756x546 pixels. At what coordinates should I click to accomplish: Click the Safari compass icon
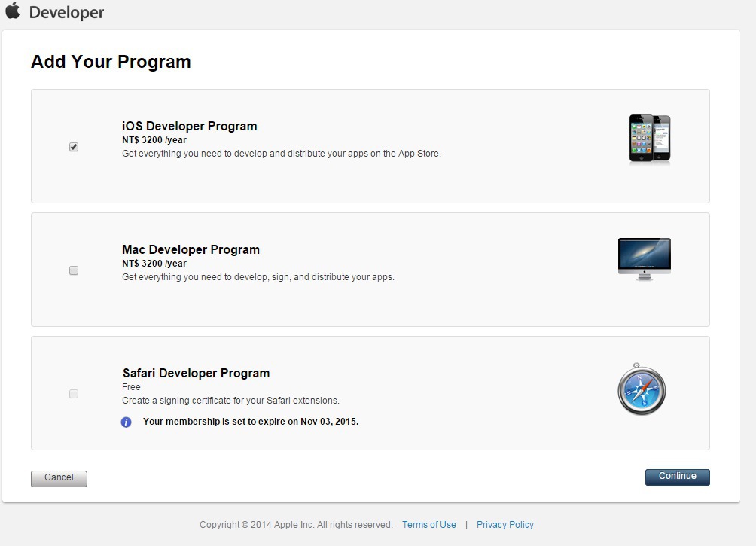[x=642, y=389]
